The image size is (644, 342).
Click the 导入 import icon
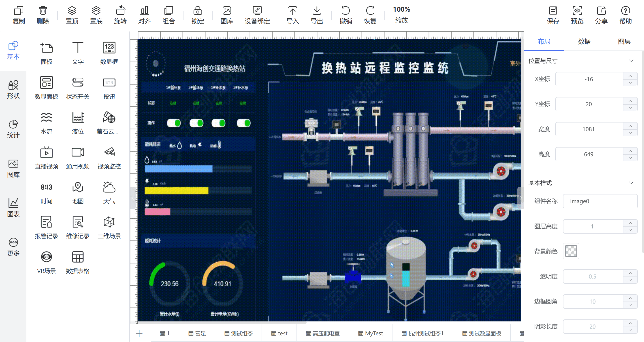292,15
